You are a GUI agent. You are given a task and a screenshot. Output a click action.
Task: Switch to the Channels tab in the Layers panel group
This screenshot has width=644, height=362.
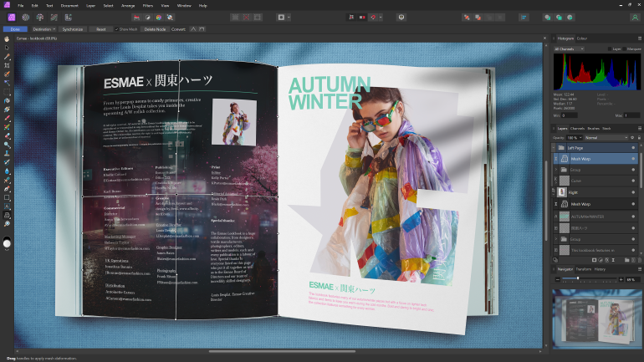[x=577, y=129]
